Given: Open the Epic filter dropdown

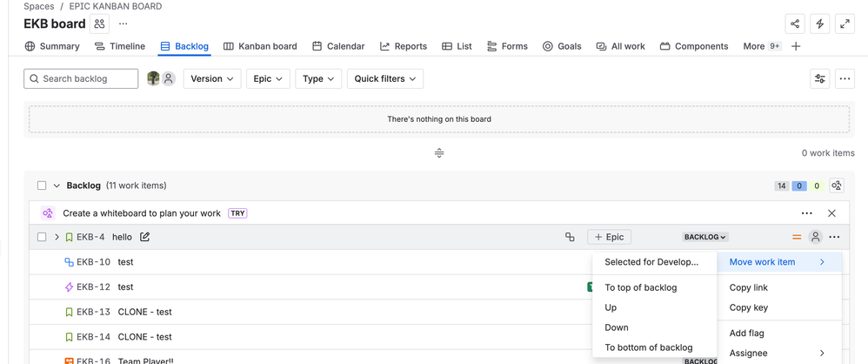Looking at the screenshot, I should click(269, 78).
